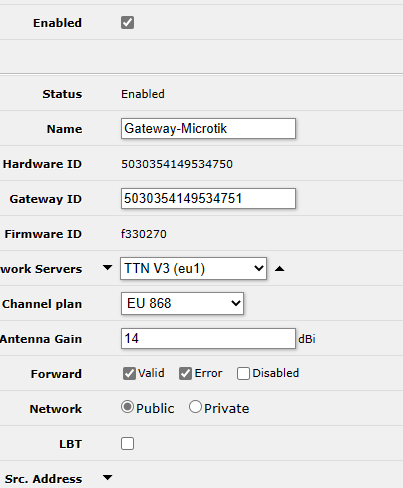This screenshot has height=488, width=403.
Task: Toggle the Forward Valid checkbox
Action: 129,373
